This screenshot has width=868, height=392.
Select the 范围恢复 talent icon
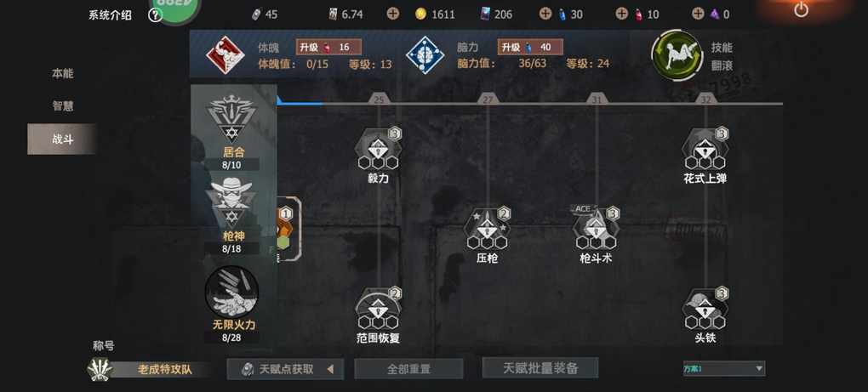378,308
